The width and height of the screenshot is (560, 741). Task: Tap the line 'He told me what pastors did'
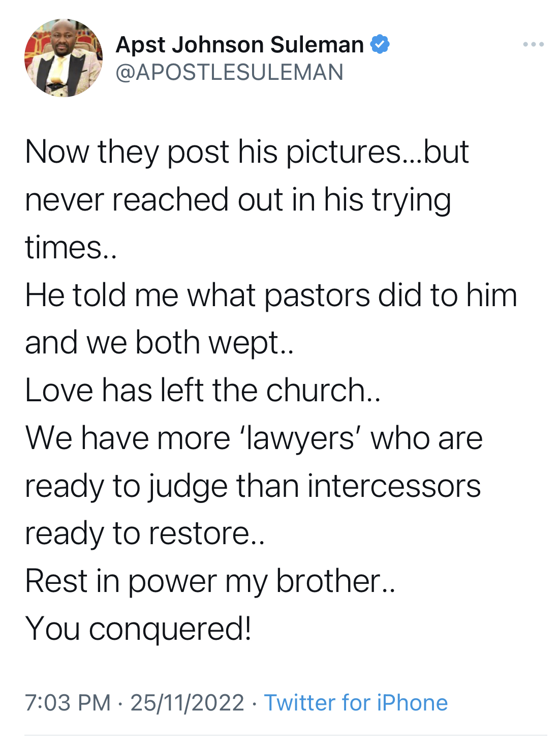tap(271, 295)
